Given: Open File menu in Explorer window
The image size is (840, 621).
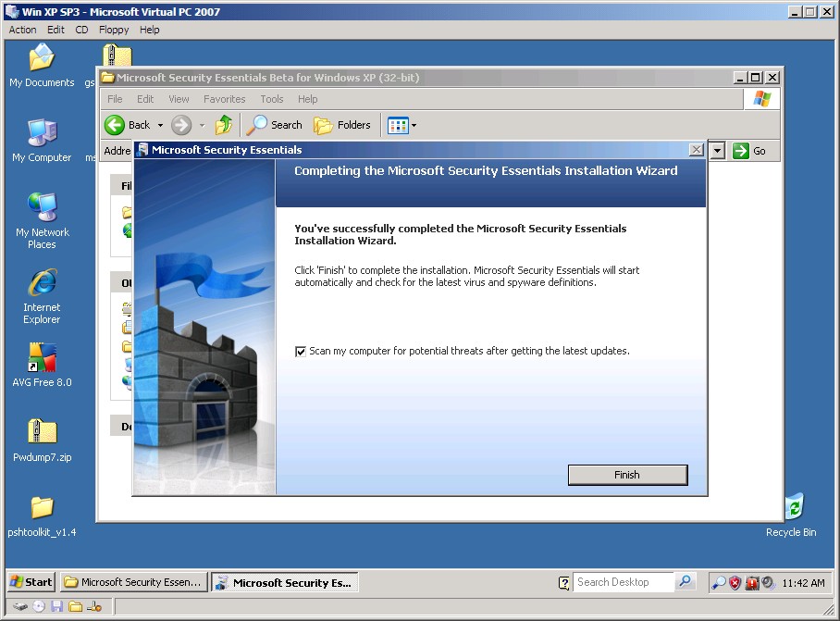Looking at the screenshot, I should tap(115, 99).
